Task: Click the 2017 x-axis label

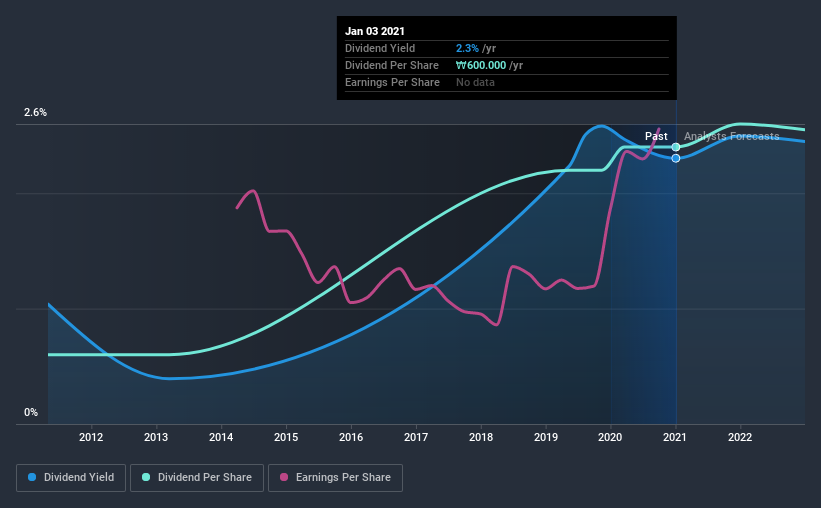Action: point(416,437)
